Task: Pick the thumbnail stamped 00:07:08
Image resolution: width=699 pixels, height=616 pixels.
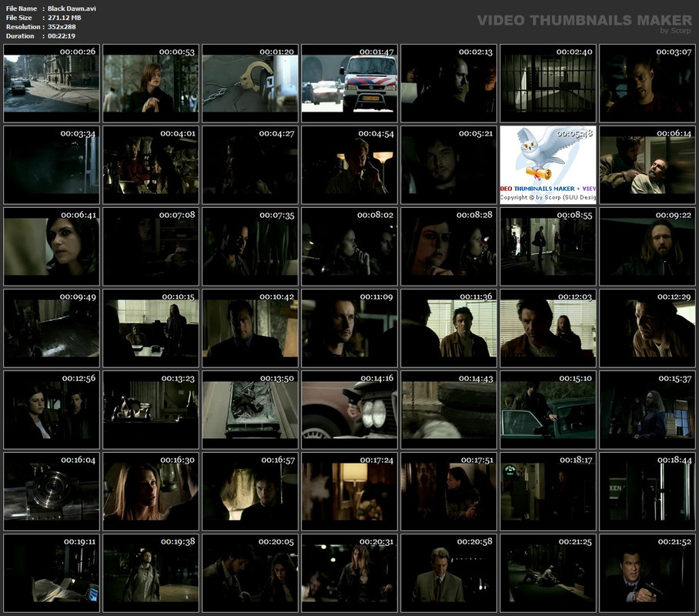Action: point(151,246)
